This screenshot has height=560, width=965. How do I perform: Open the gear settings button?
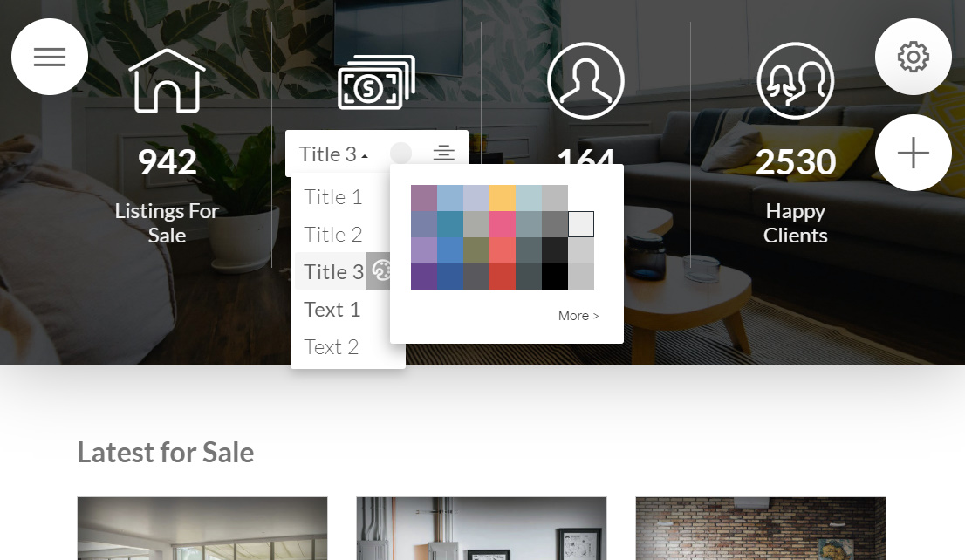click(x=914, y=57)
